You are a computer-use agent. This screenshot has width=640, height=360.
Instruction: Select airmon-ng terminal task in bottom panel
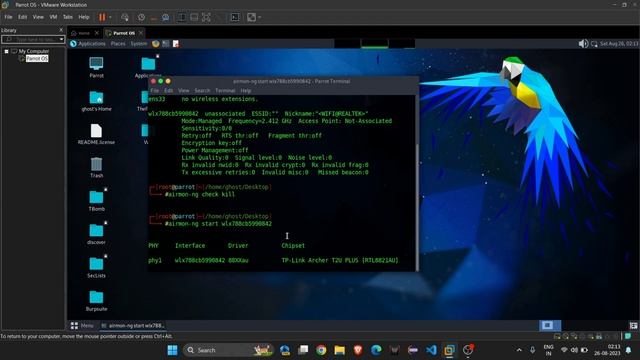click(133, 325)
